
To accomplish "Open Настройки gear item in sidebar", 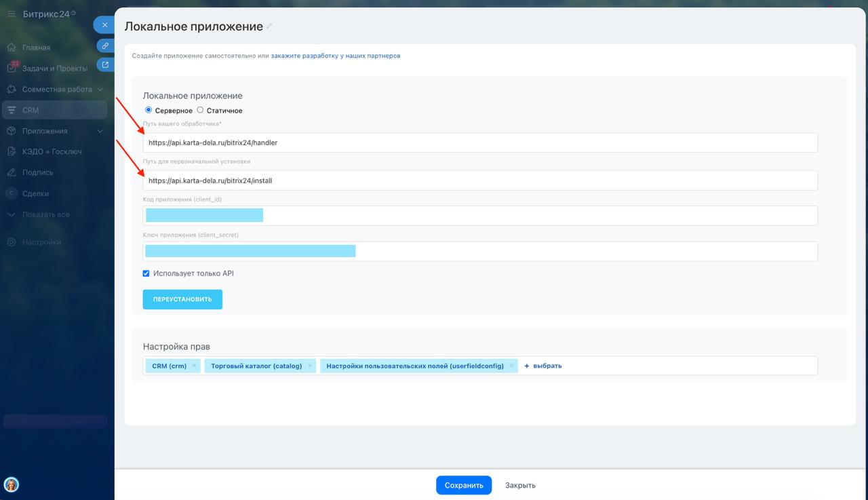I will tap(41, 242).
